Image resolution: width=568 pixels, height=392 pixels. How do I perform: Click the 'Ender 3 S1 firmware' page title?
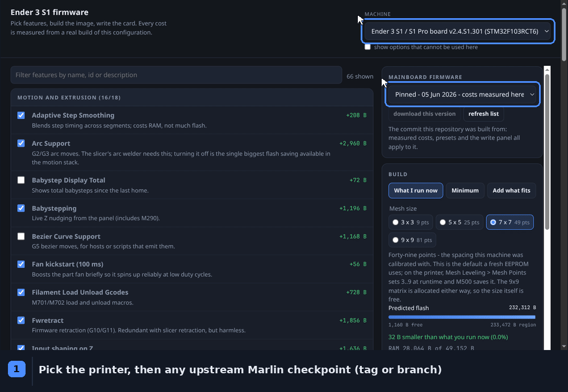[x=49, y=12]
